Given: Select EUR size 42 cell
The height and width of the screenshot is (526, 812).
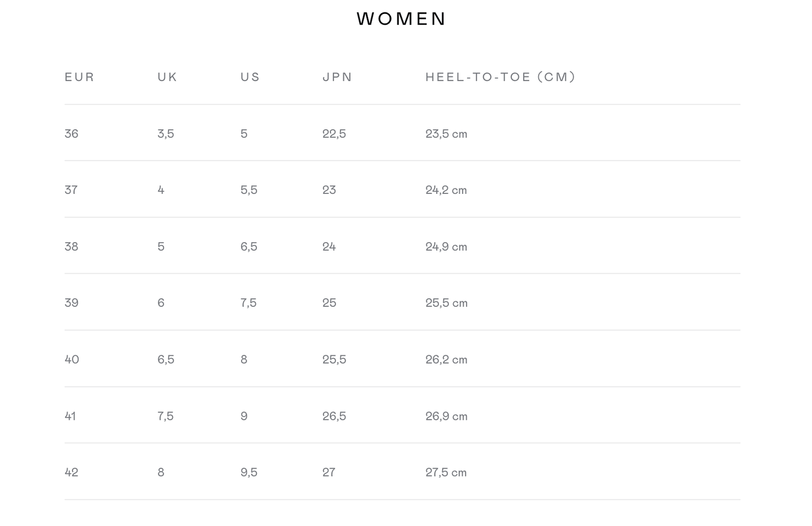Looking at the screenshot, I should [x=71, y=473].
